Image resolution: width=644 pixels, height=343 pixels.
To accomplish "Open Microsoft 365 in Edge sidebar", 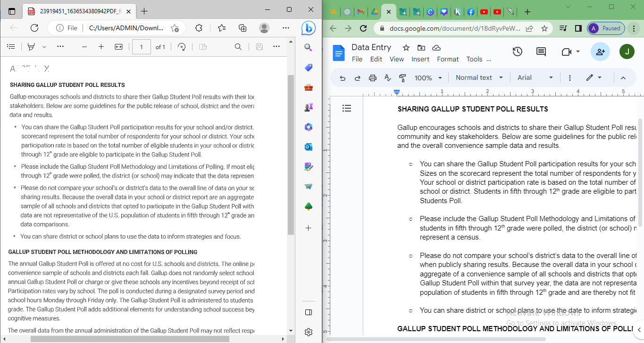I will pos(309,127).
